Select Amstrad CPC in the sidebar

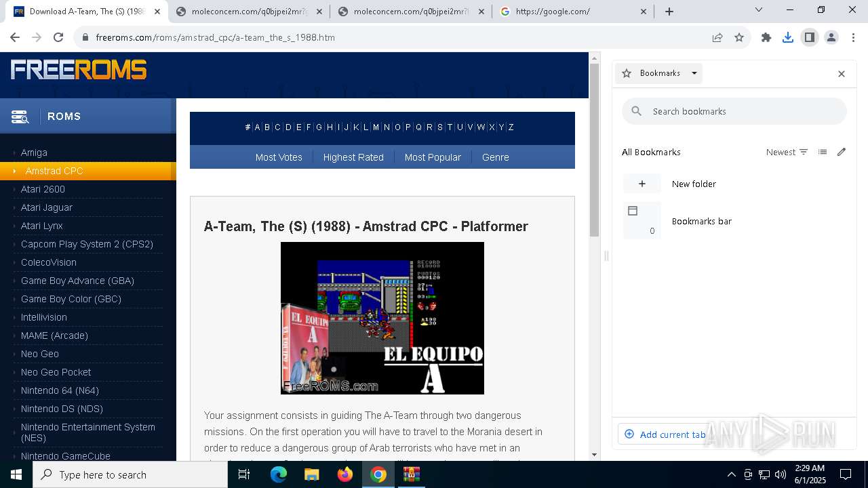pos(54,171)
